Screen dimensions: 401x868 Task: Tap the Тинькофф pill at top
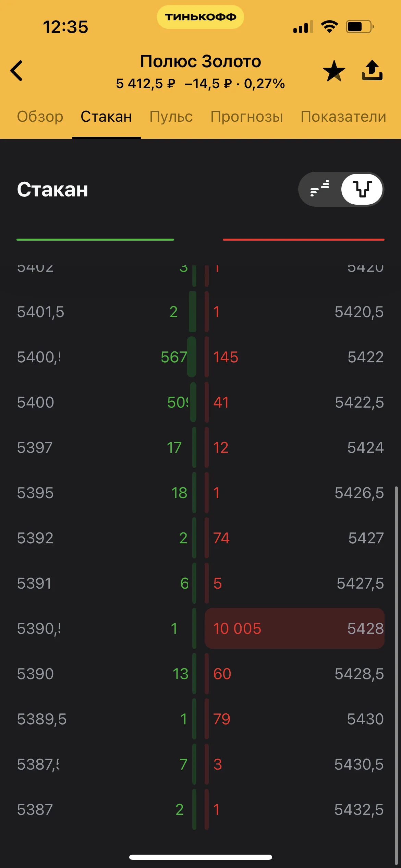coord(200,17)
